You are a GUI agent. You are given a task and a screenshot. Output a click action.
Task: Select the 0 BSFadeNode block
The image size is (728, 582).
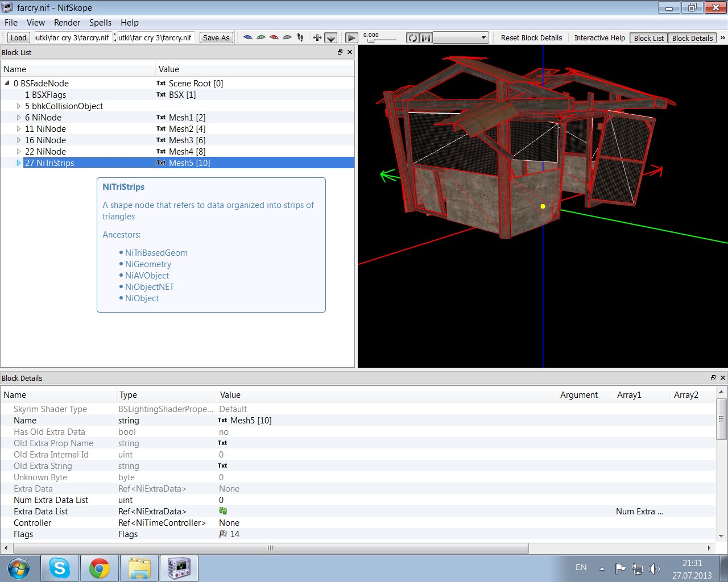tap(41, 83)
